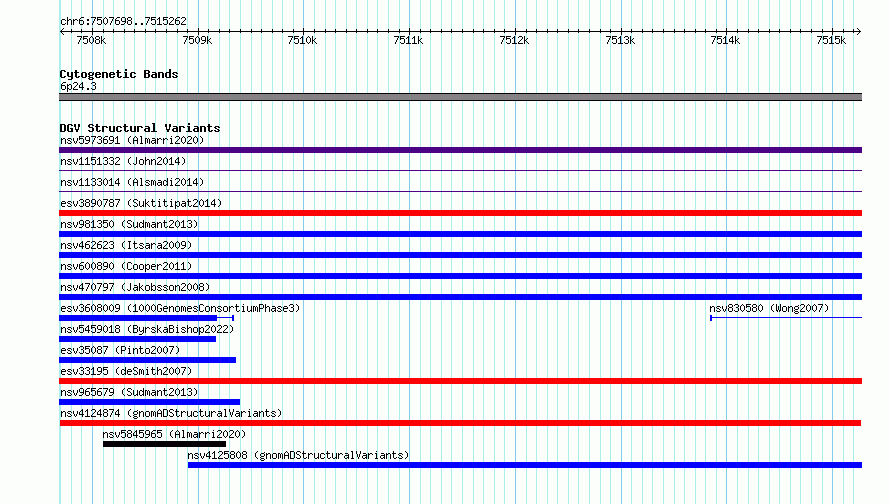Click the 7513k ruler position
This screenshot has height=504, width=890.
pos(620,40)
